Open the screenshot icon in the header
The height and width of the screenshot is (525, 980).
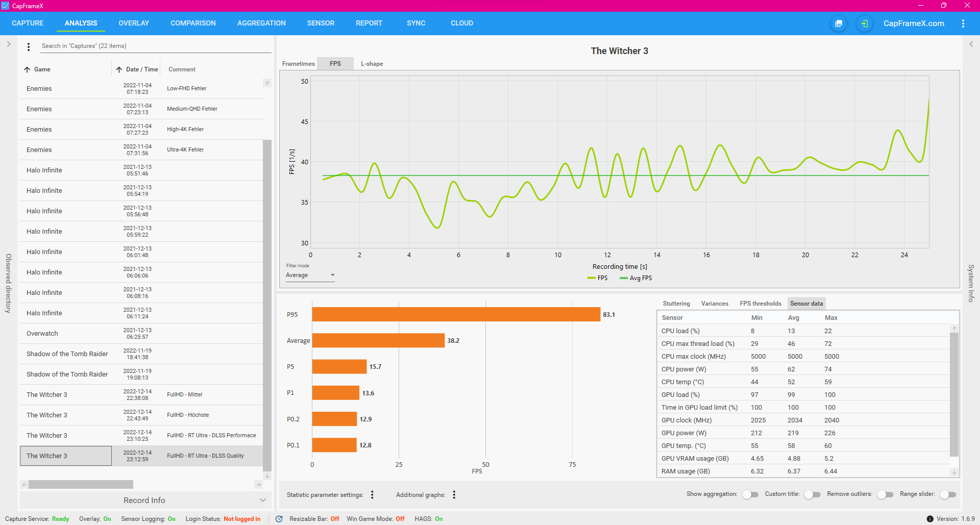(x=839, y=23)
